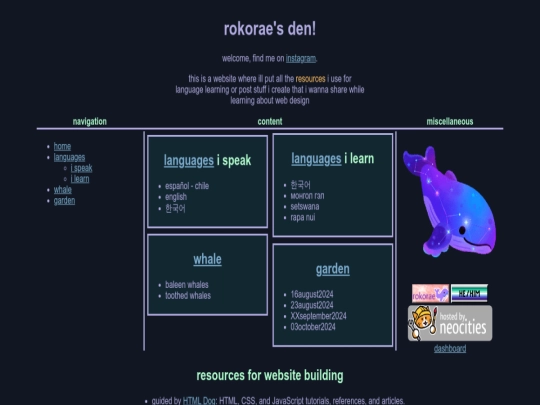Click '23august2024' garden entry
Viewport: 540px width, 405px height.
312,305
